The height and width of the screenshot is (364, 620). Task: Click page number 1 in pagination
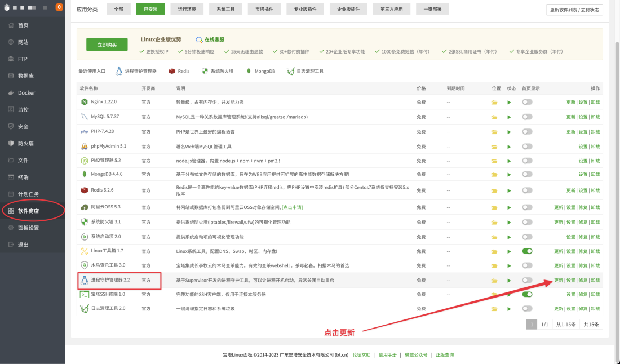(x=531, y=324)
